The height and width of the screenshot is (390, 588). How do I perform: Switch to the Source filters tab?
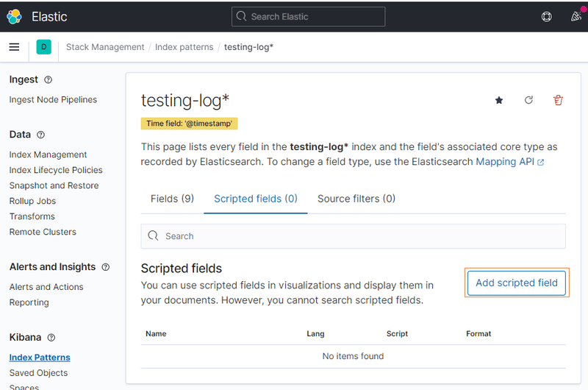pyautogui.click(x=356, y=199)
